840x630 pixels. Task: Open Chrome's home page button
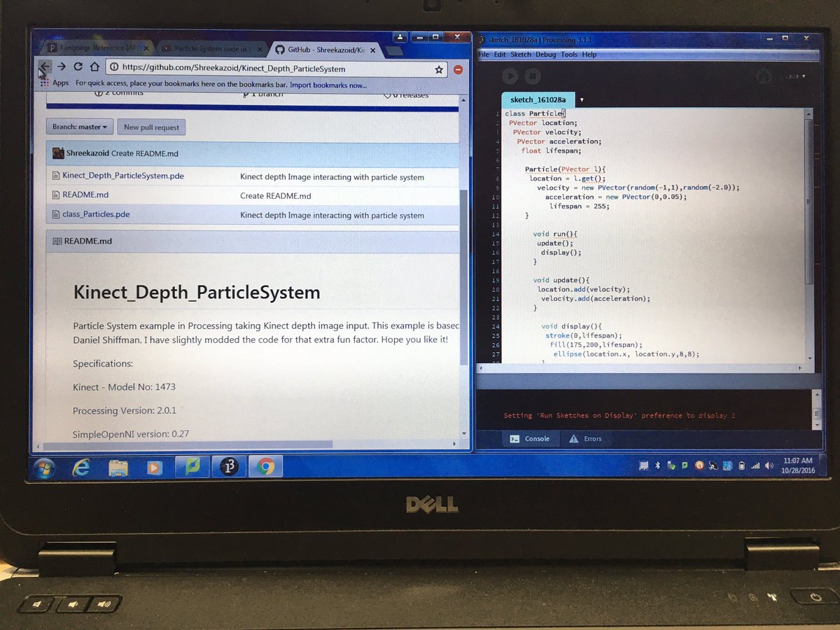click(x=94, y=67)
